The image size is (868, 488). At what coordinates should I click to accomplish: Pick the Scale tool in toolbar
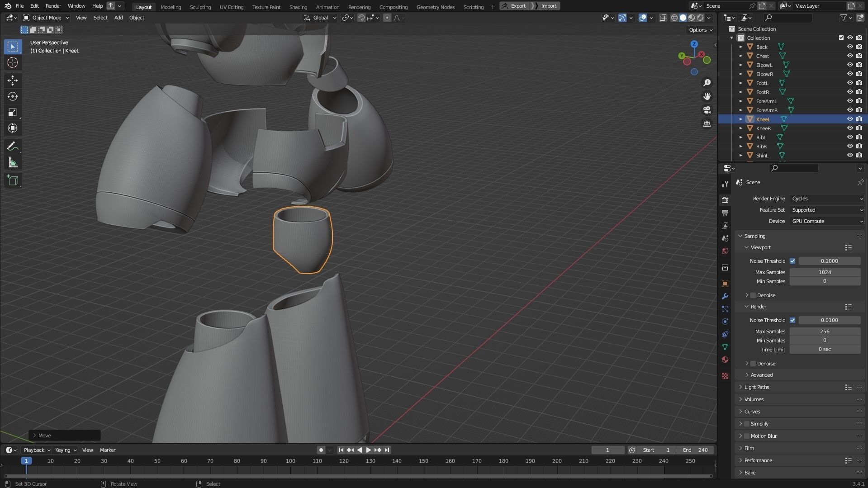(13, 113)
